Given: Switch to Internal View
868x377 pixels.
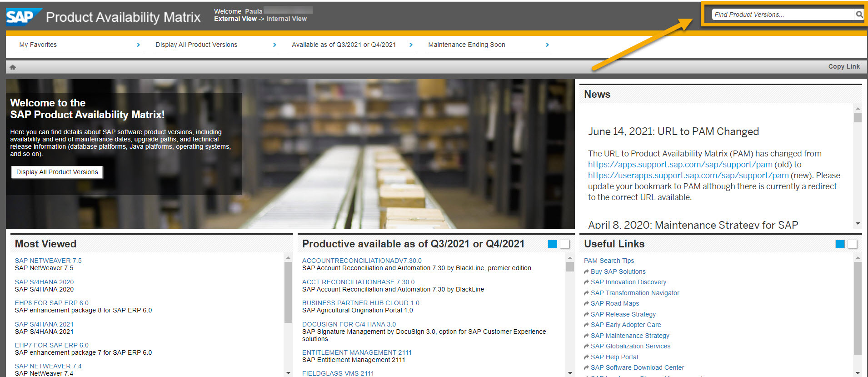Looking at the screenshot, I should click(286, 19).
